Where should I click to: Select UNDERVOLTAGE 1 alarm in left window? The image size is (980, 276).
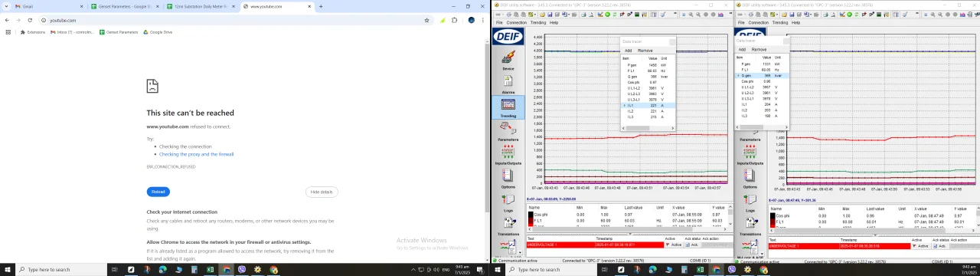[x=594, y=245]
